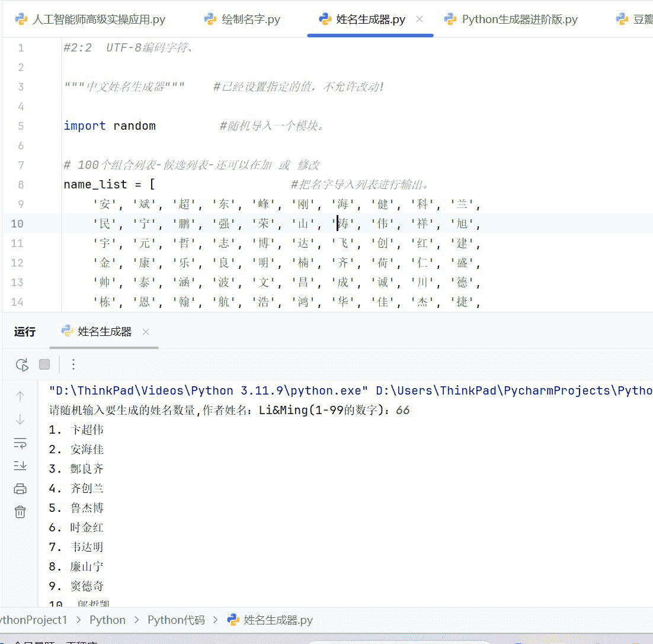Click the '旭' string on line 10
The width and height of the screenshot is (653, 644).
tap(462, 223)
